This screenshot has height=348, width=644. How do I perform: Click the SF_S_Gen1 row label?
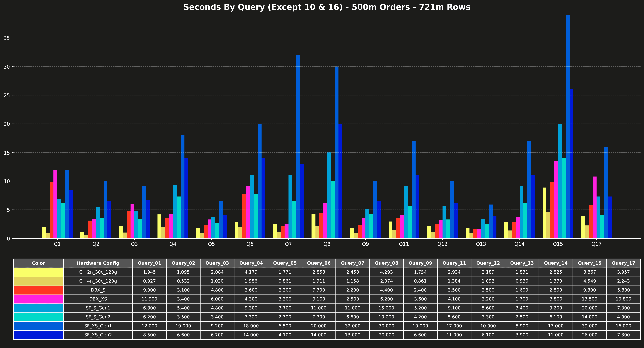pyautogui.click(x=98, y=308)
